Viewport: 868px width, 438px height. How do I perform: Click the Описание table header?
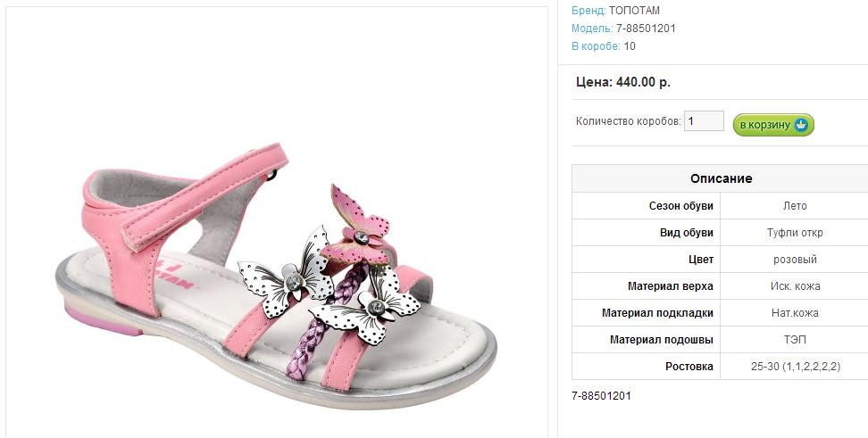tap(721, 178)
